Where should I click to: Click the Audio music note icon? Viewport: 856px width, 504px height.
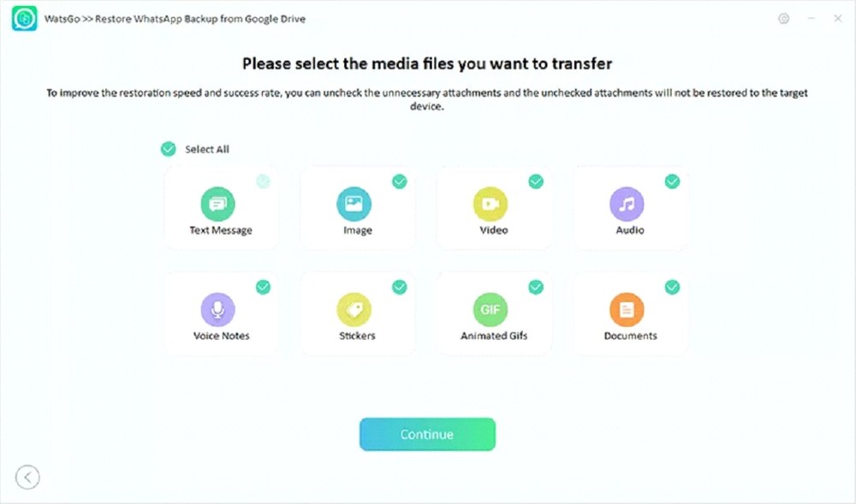[627, 204]
